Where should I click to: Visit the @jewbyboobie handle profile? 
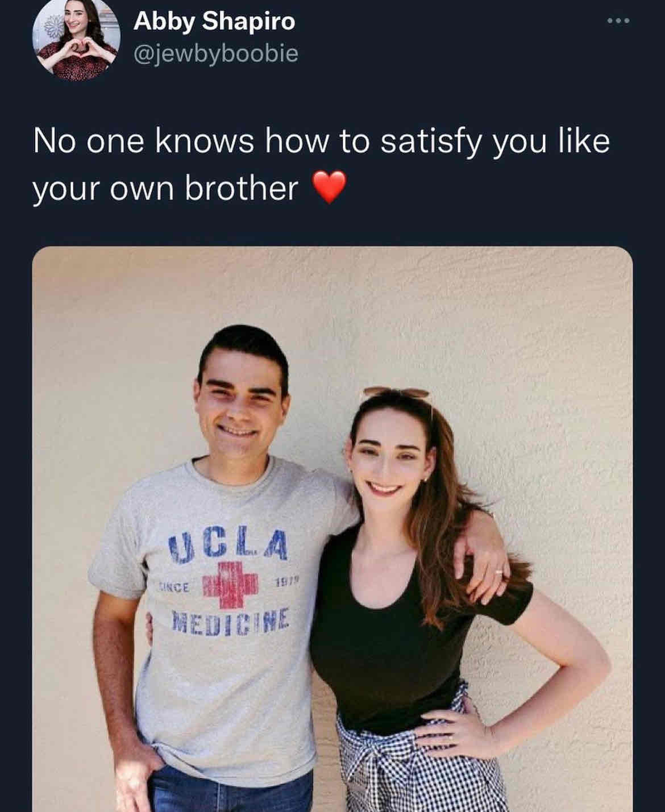pyautogui.click(x=215, y=53)
